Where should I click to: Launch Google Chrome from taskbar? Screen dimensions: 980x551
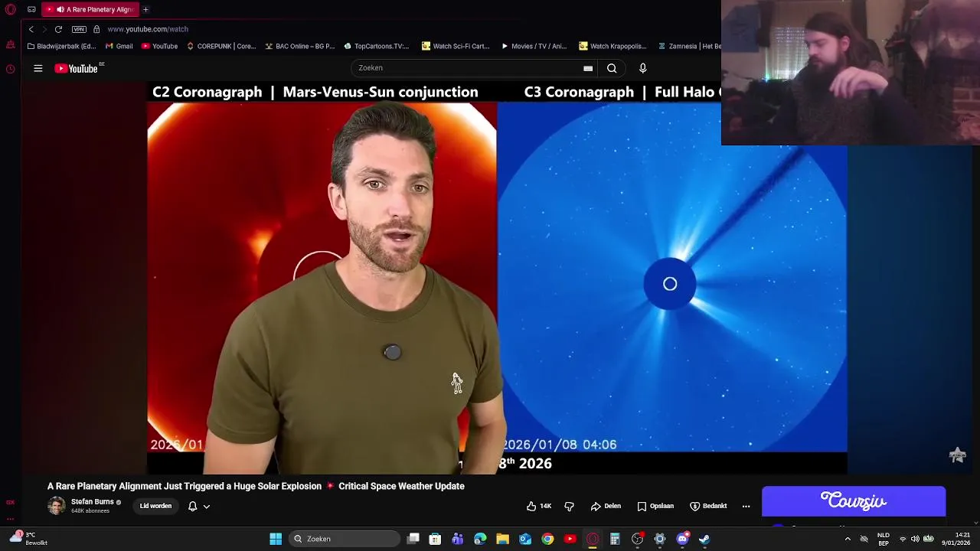pos(547,539)
